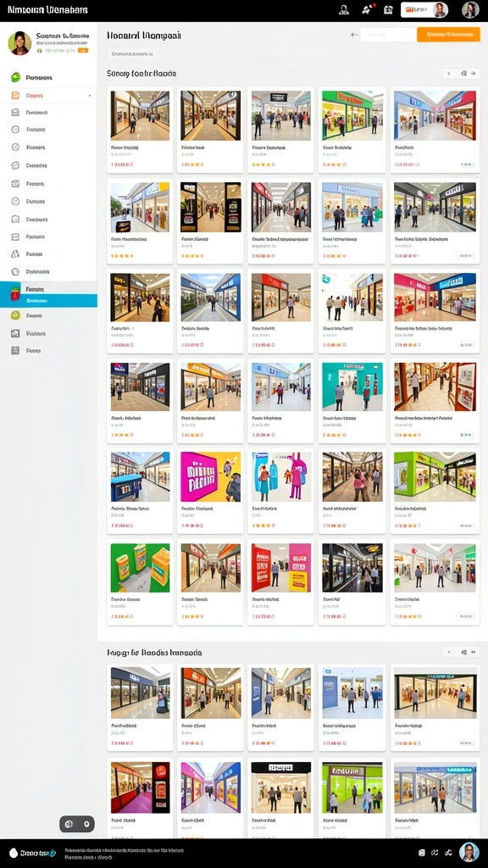Screen dimensions: 488x868
Task: Click the small icon before the search field
Action: coord(353,34)
